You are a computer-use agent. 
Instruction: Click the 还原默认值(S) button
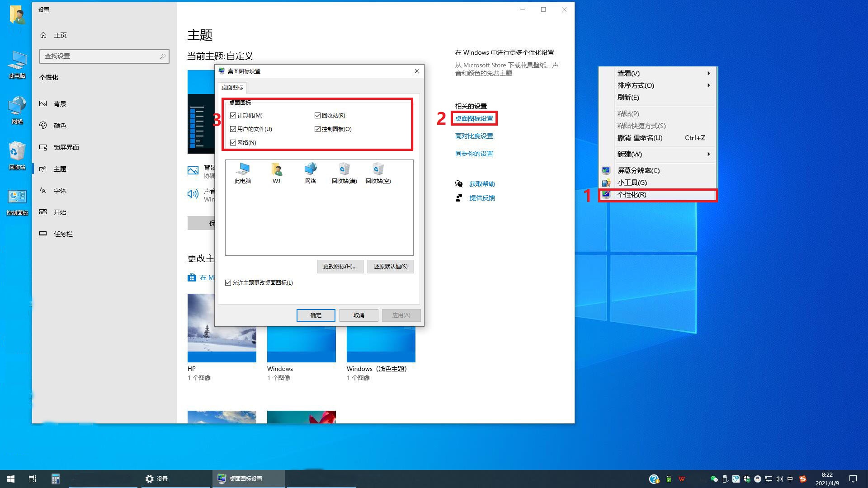[390, 266]
